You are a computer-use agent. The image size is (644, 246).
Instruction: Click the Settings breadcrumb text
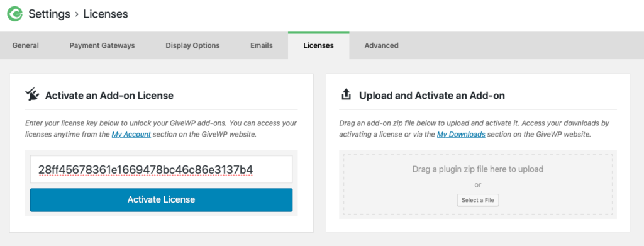click(49, 14)
